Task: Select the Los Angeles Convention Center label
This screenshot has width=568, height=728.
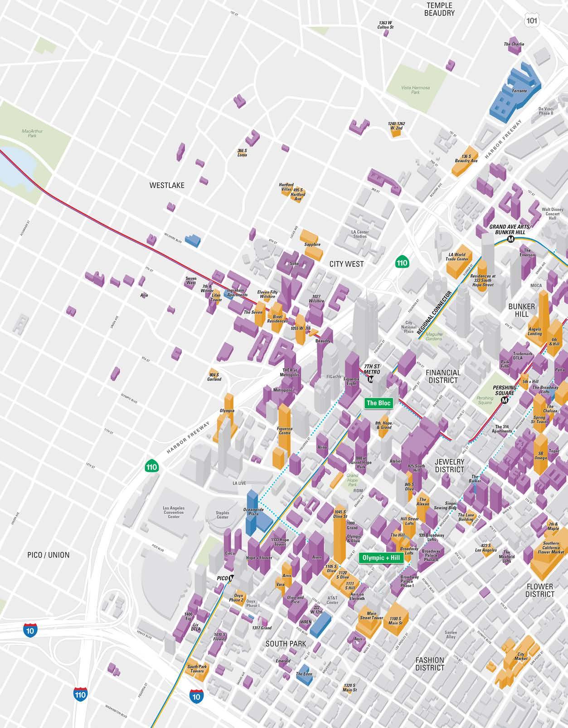Action: (174, 512)
